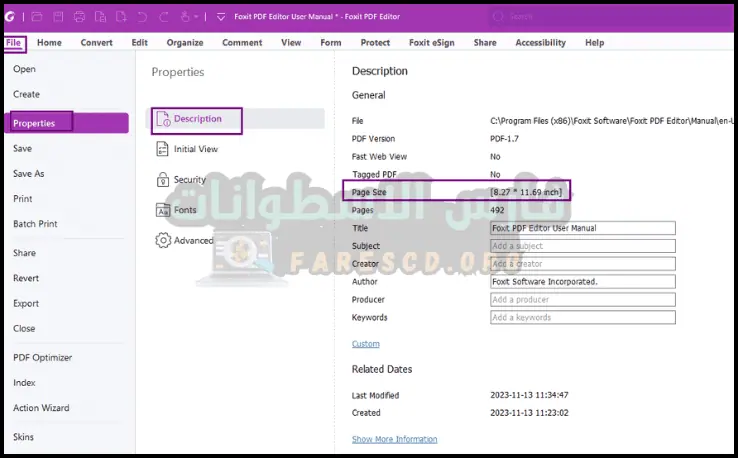The height and width of the screenshot is (458, 738).
Task: Open the Customize Quick Access Toolbar dropdown
Action: [220, 17]
